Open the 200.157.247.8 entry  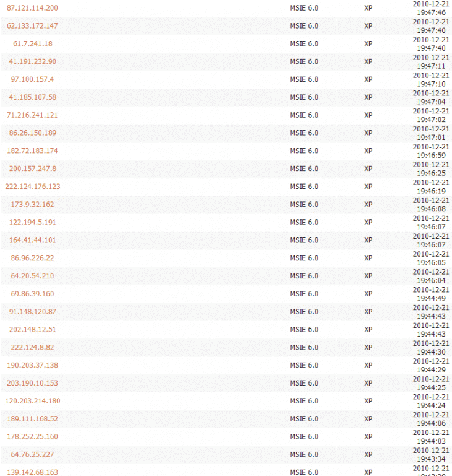pyautogui.click(x=32, y=169)
